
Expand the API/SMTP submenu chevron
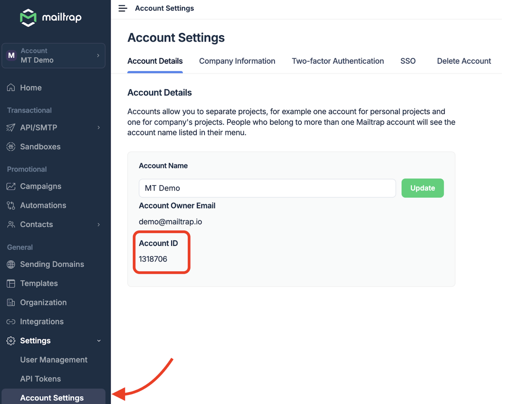[x=99, y=127]
